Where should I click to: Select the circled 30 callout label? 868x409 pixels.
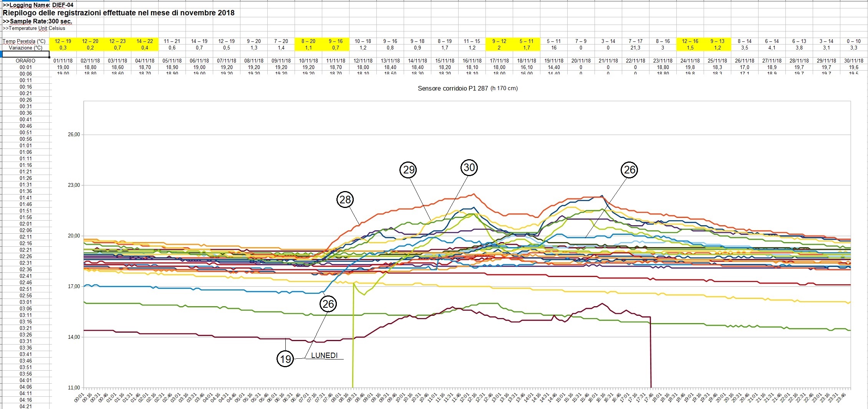[469, 168]
